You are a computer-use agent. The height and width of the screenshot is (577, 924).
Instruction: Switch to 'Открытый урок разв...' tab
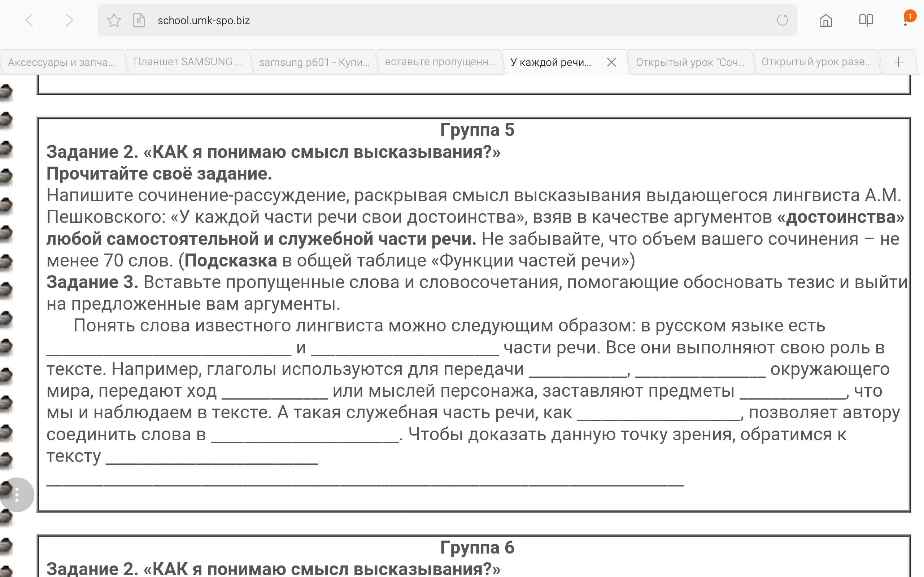pyautogui.click(x=816, y=62)
